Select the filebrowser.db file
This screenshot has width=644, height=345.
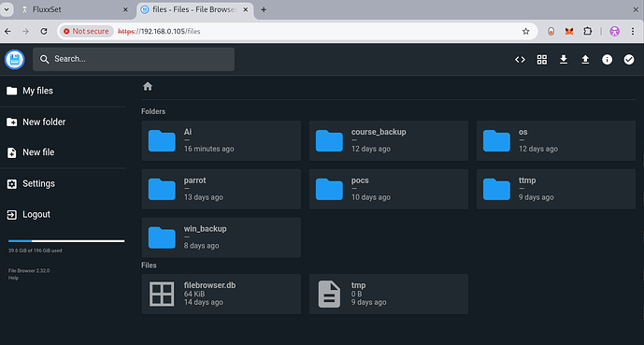click(221, 295)
